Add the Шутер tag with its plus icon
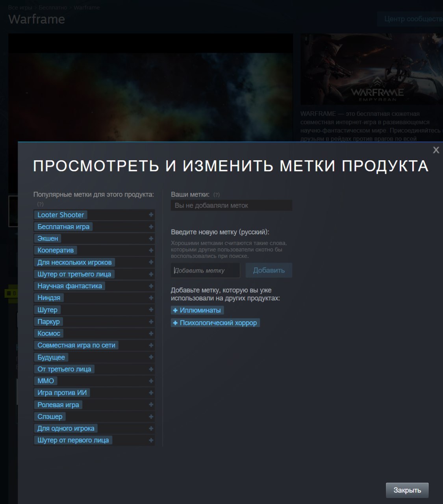 coord(151,310)
